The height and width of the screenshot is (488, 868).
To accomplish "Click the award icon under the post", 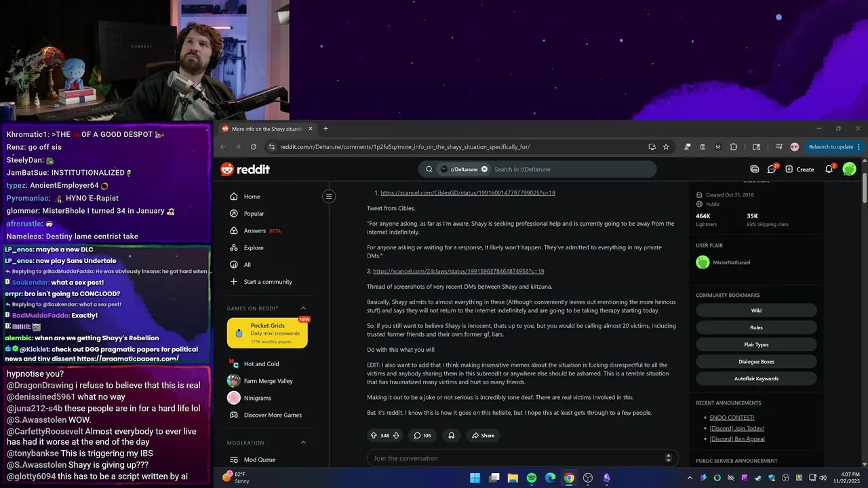I will pos(451,435).
